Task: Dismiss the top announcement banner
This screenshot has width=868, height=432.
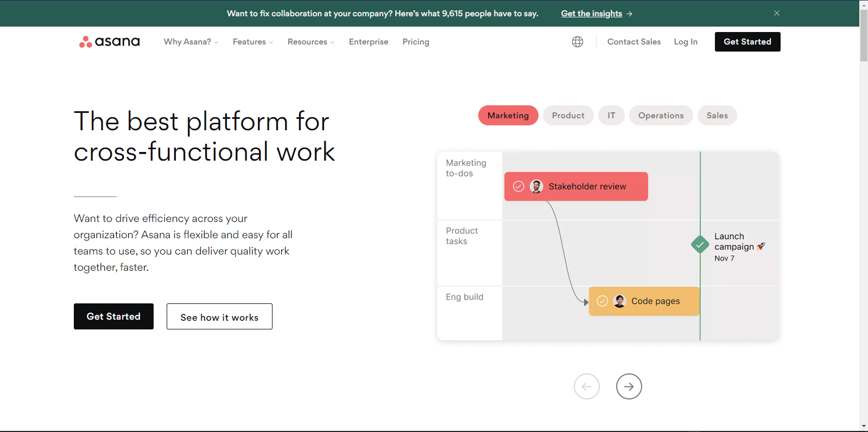Action: click(x=777, y=13)
